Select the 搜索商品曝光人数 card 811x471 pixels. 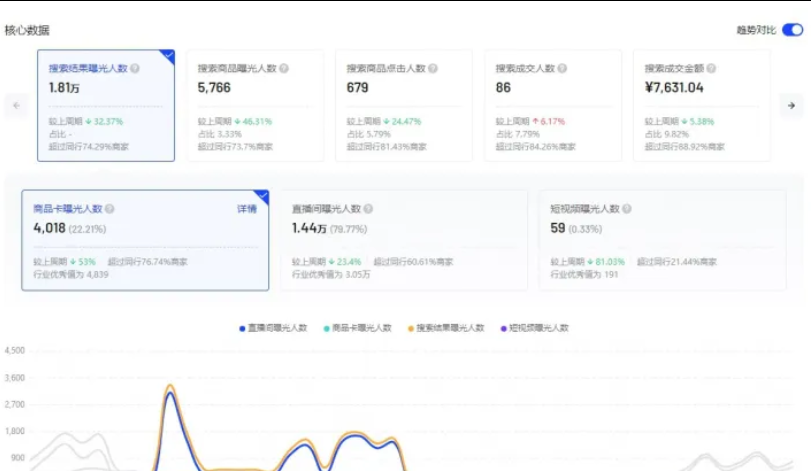point(255,105)
